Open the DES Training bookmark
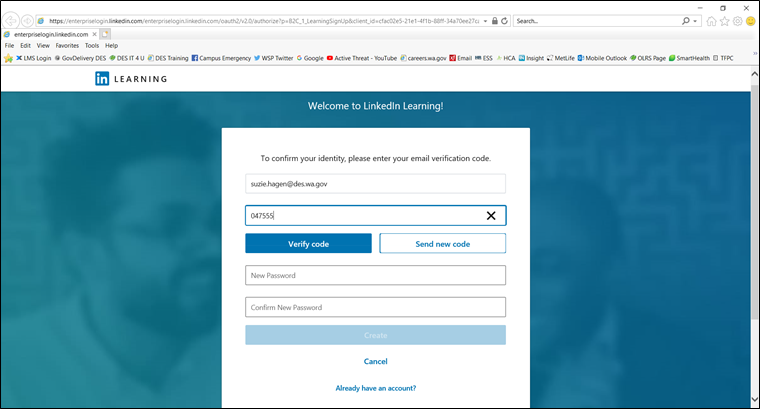Viewport: 760px width, 409px height. (x=168, y=58)
